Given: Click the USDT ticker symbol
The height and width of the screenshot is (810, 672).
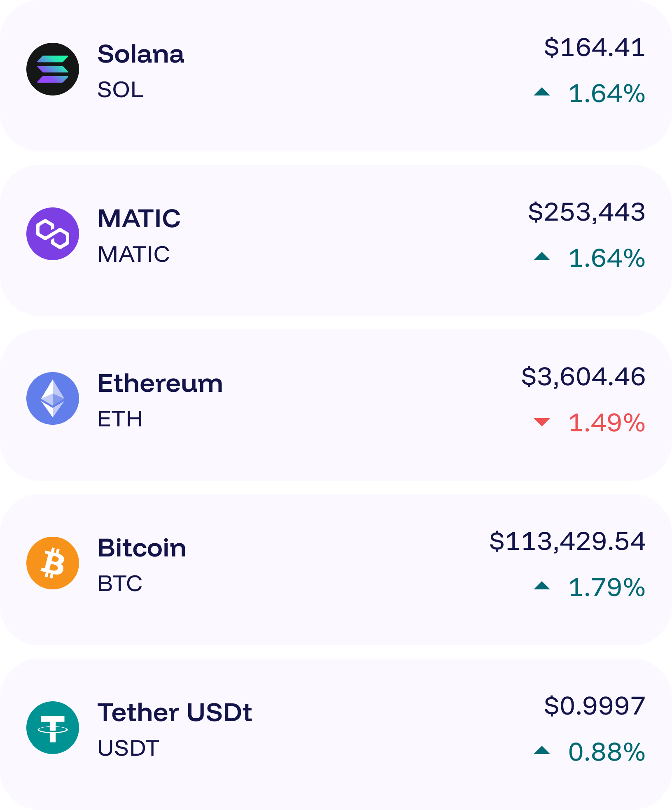Looking at the screenshot, I should [x=128, y=748].
